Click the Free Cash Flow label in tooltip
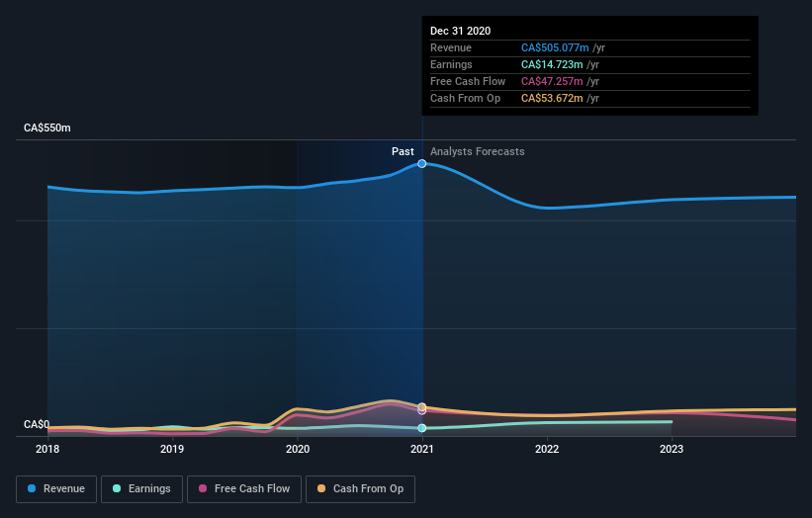The width and height of the screenshot is (812, 518). tap(468, 81)
